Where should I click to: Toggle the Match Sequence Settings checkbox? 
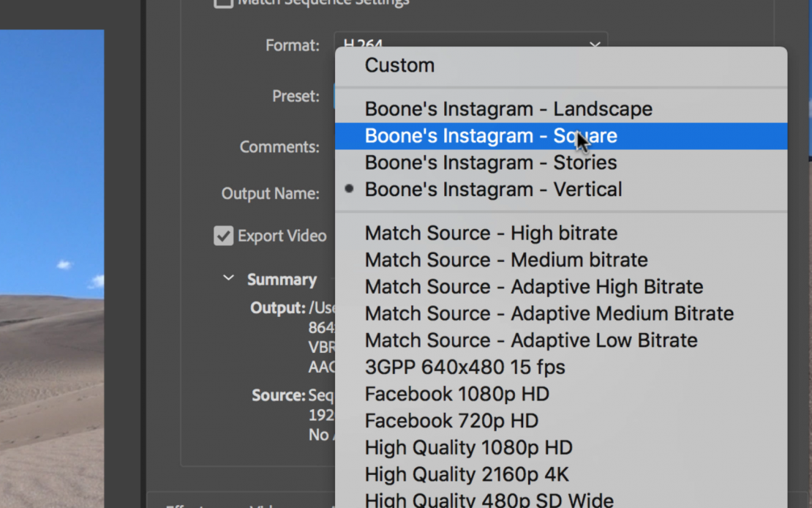[223, 3]
